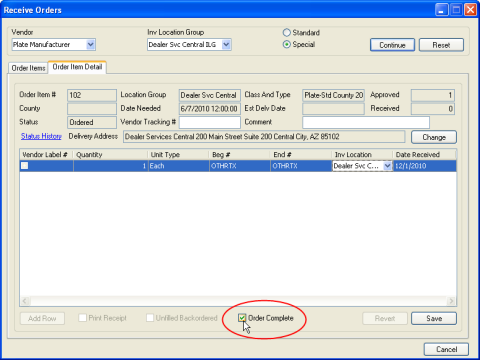Click the Beg # cell OTHRTX
This screenshot has height=360, width=480.
tap(240, 166)
